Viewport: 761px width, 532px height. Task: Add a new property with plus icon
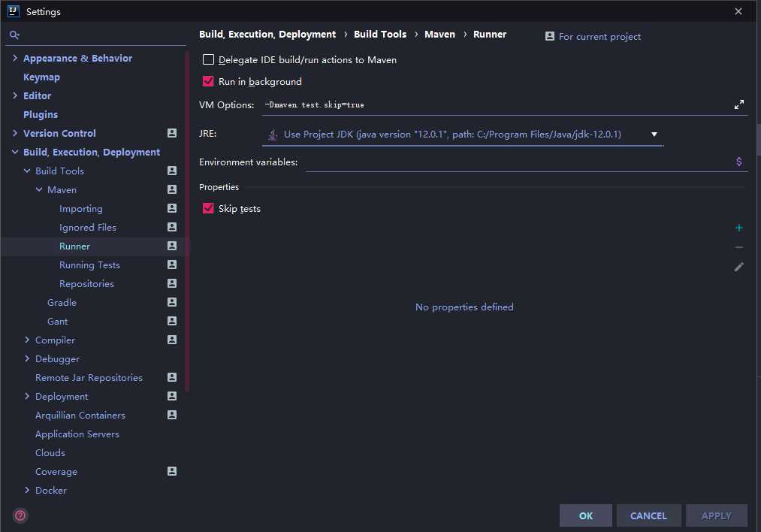pyautogui.click(x=738, y=228)
